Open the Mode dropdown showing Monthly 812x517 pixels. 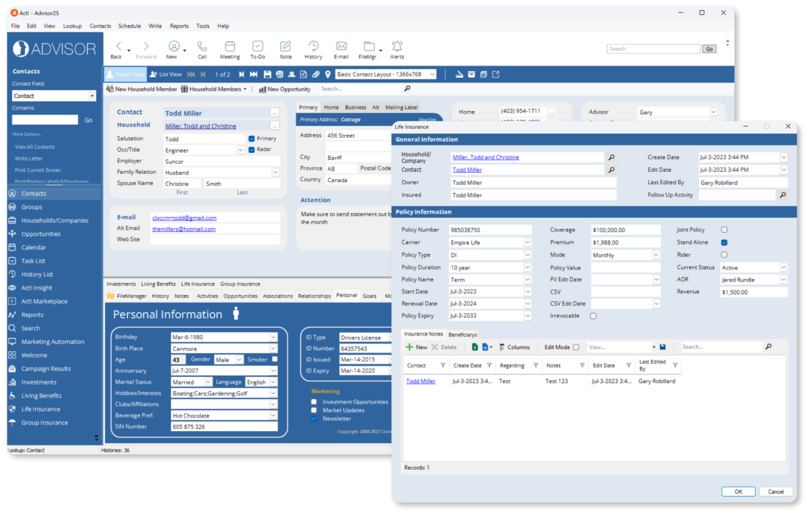(x=656, y=255)
